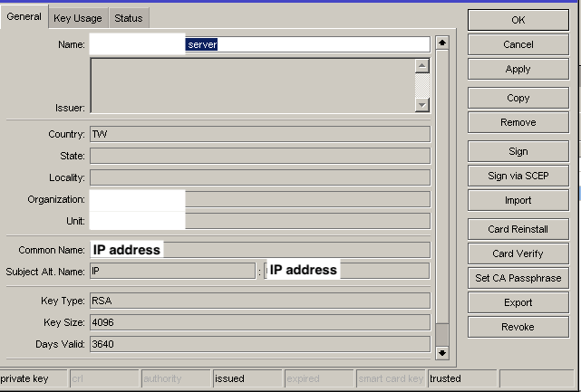Switch to the Key Usage tab
This screenshot has height=392, width=581.
point(78,18)
